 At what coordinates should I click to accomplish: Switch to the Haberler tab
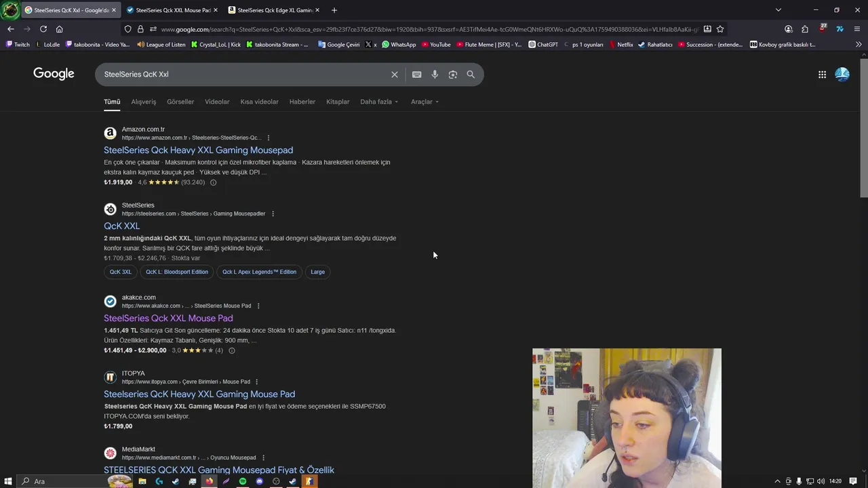point(302,102)
